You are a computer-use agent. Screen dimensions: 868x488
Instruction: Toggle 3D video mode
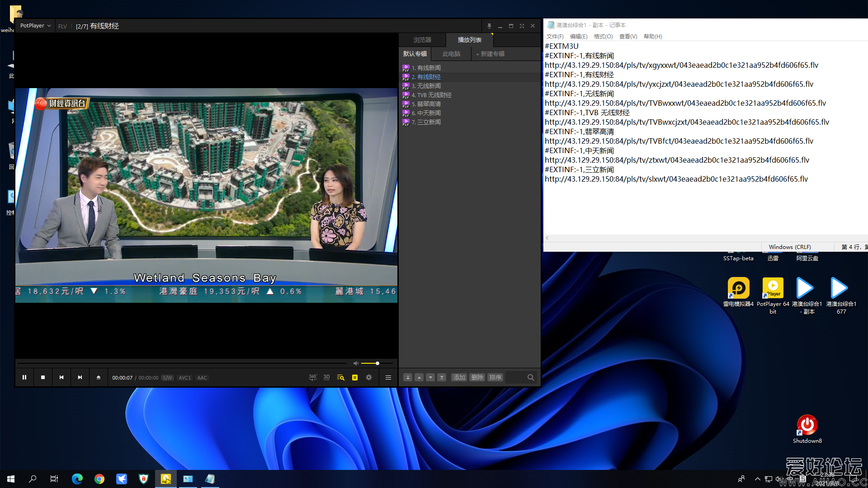(x=326, y=377)
